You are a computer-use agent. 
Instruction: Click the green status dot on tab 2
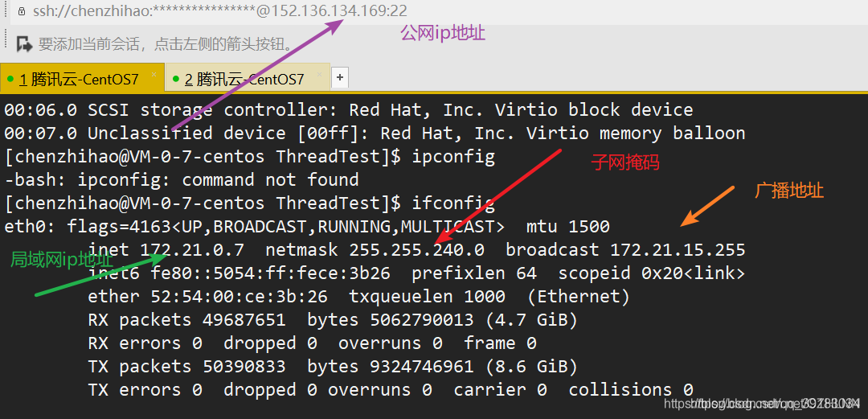[175, 79]
